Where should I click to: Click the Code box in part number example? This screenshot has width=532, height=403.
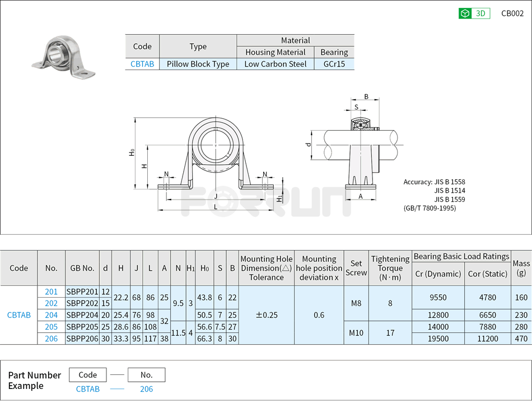[x=88, y=375]
